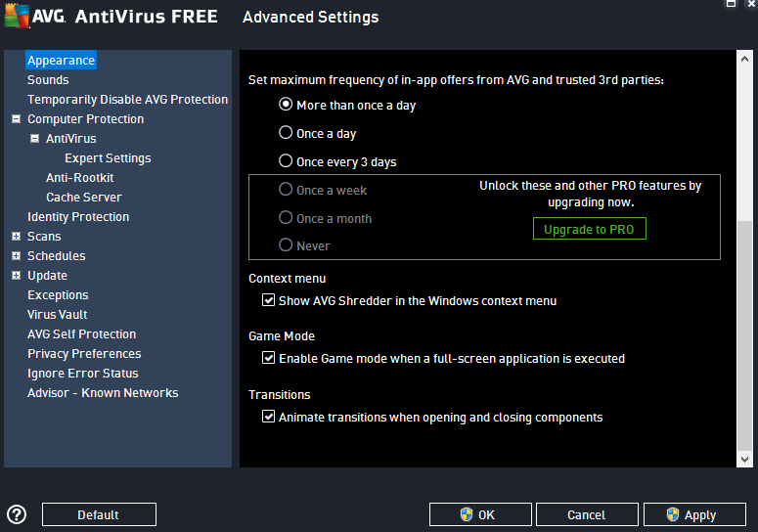The image size is (758, 532).
Task: Click the scrollbar down arrow
Action: point(744,459)
